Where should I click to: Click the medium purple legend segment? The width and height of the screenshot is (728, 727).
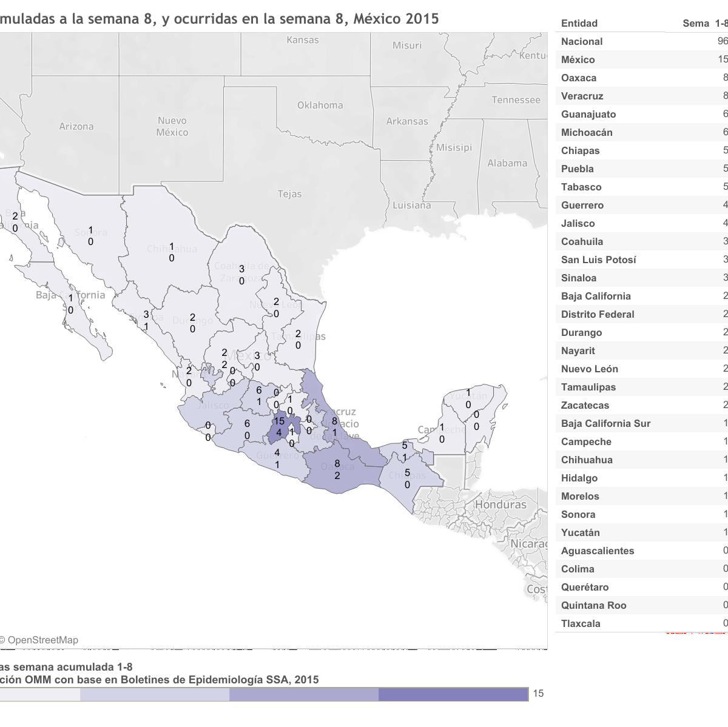coord(303,694)
